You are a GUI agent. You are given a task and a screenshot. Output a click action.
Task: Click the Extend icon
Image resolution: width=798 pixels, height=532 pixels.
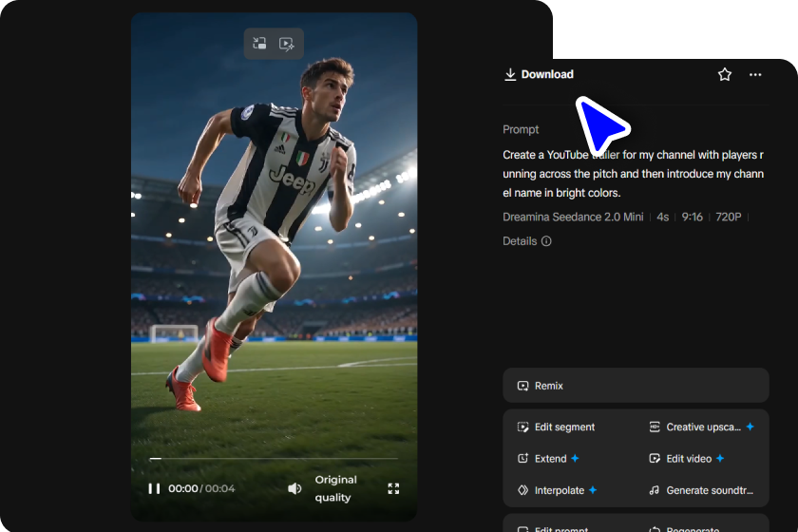(522, 459)
